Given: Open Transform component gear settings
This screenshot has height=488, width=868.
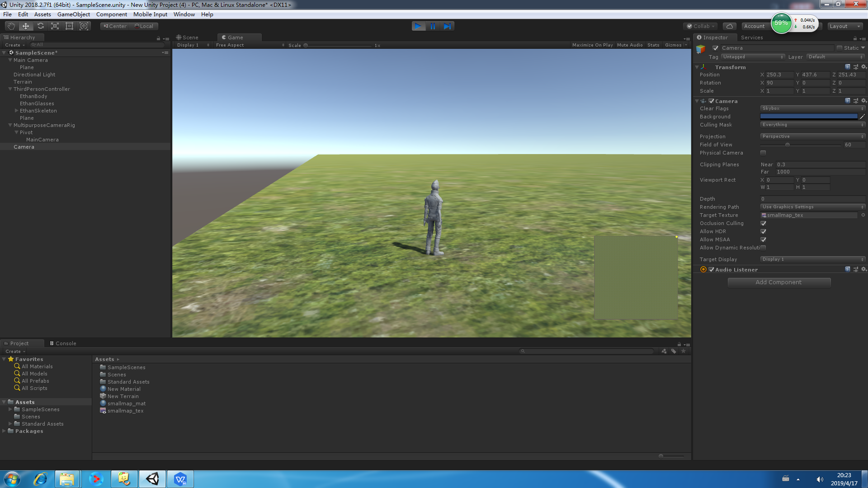Looking at the screenshot, I should (864, 67).
